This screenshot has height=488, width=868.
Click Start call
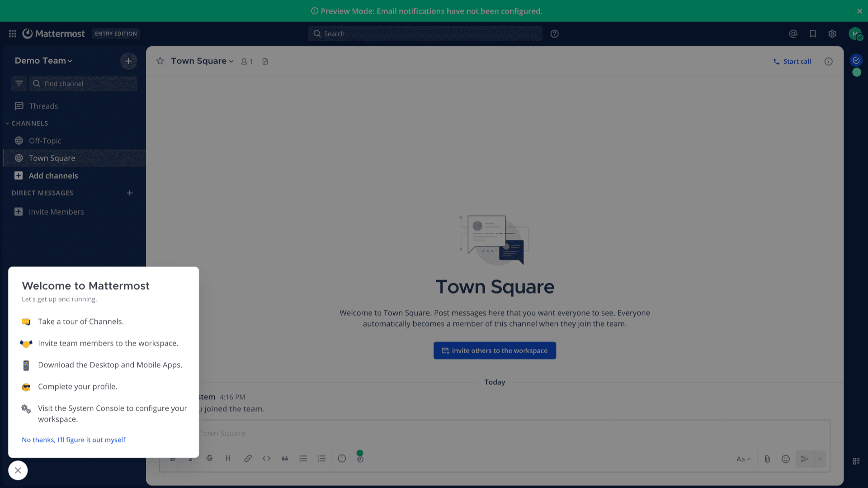click(792, 61)
